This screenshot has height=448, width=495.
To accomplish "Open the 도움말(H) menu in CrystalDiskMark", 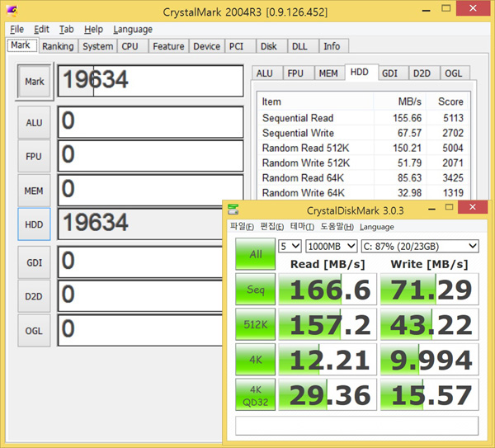I will tap(337, 227).
